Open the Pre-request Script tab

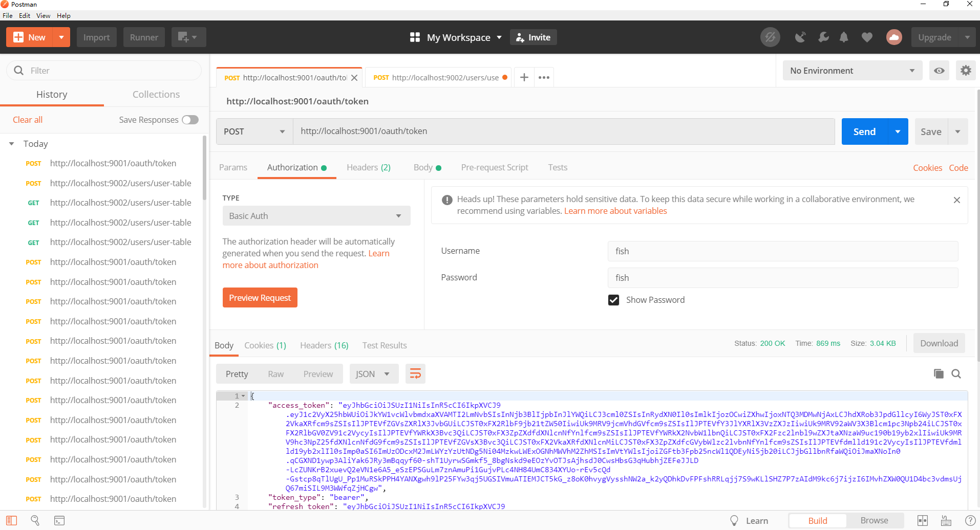click(x=495, y=168)
